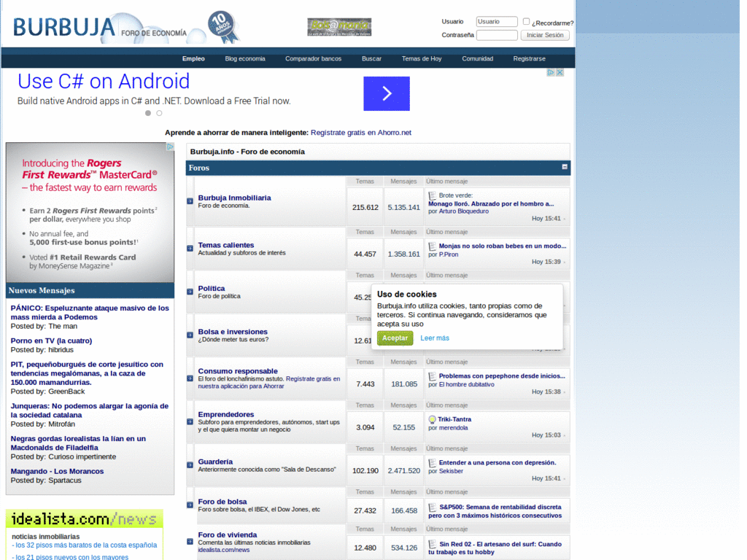
Task: Click the Usuario input field
Action: 497,22
